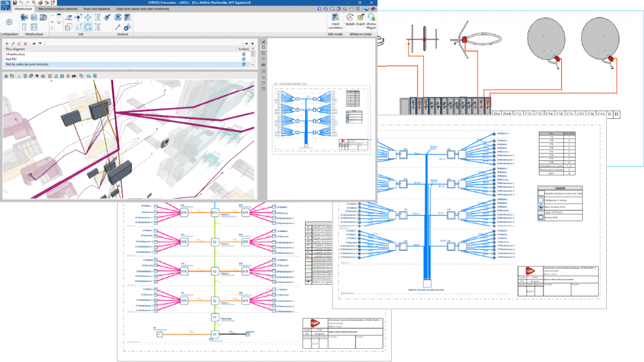Delete the selected flow diagram with red X

[25, 43]
